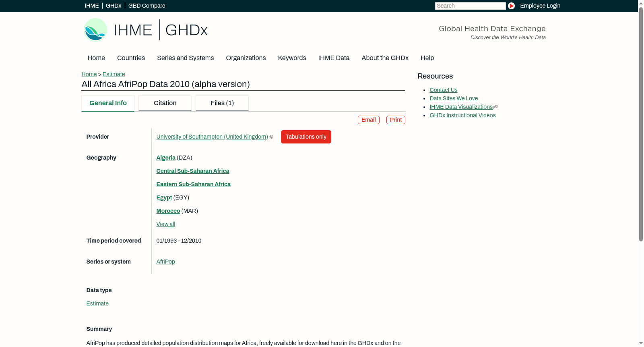Select the General Info tab
Image resolution: width=644 pixels, height=347 pixels.
point(108,103)
